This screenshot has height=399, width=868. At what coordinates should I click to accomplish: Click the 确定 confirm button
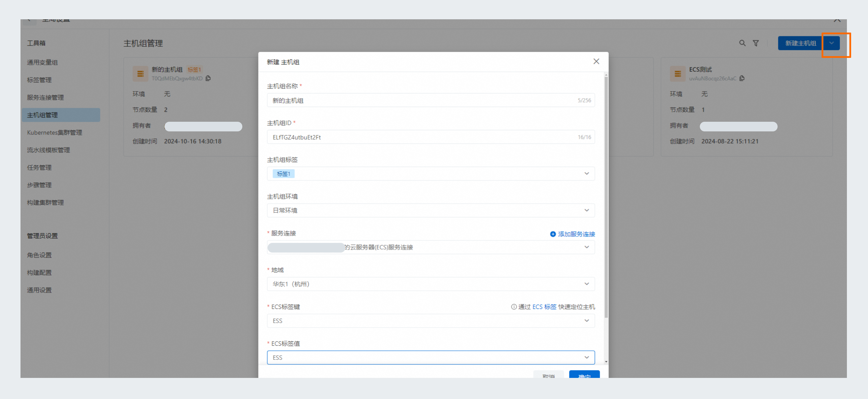tap(584, 374)
